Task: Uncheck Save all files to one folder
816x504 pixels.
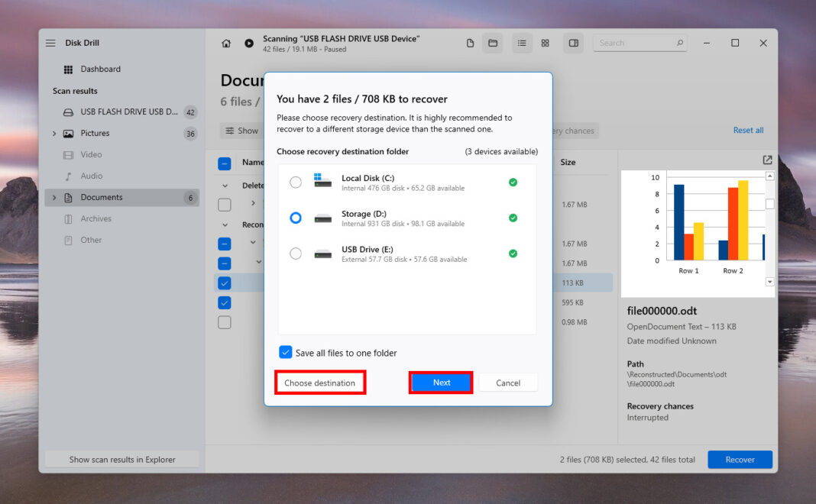Action: pos(286,352)
